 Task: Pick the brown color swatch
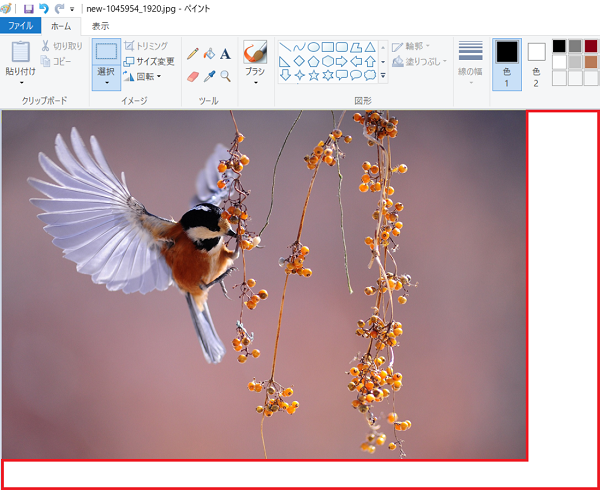click(x=590, y=62)
